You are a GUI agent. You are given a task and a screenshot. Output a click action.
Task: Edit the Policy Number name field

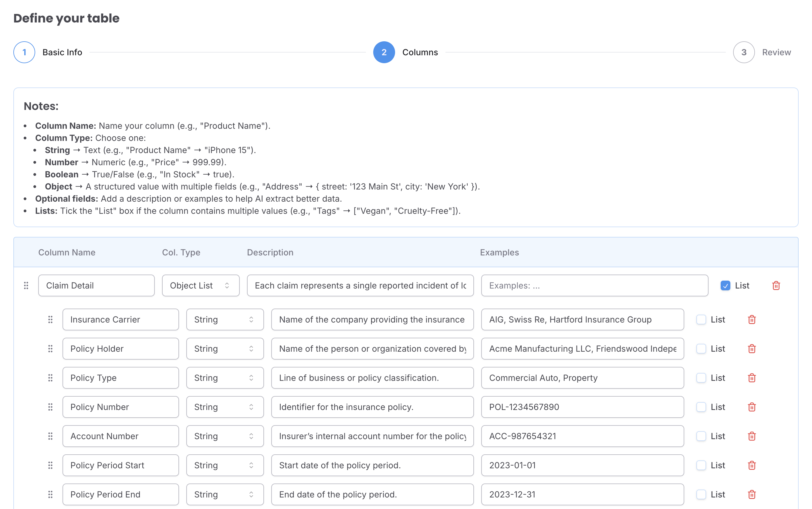click(x=121, y=407)
